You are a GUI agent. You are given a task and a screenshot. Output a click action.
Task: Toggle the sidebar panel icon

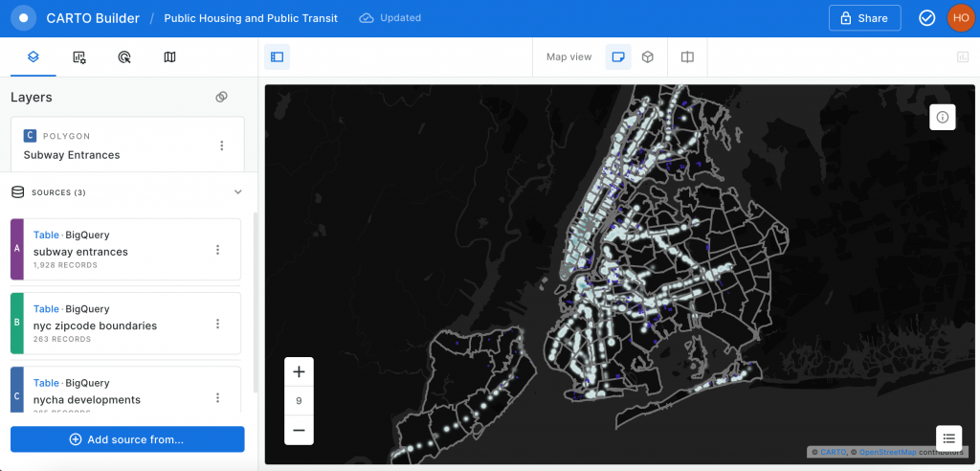tap(277, 56)
